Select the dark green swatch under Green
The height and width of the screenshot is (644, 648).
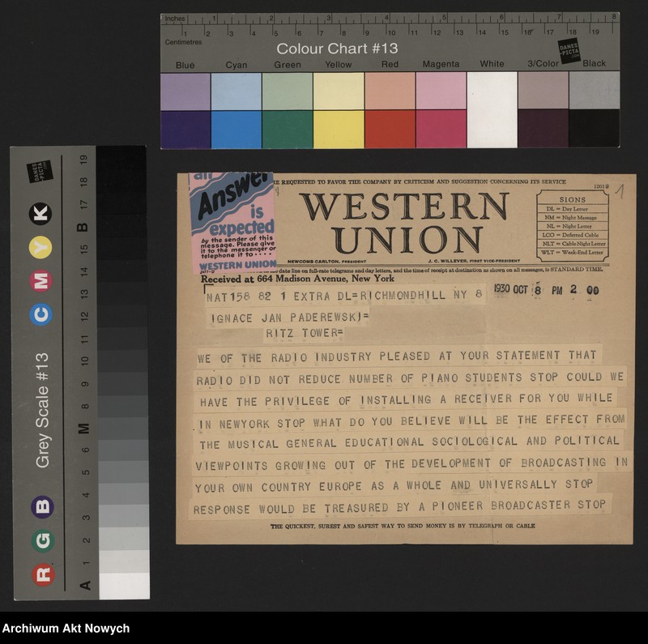(288, 129)
